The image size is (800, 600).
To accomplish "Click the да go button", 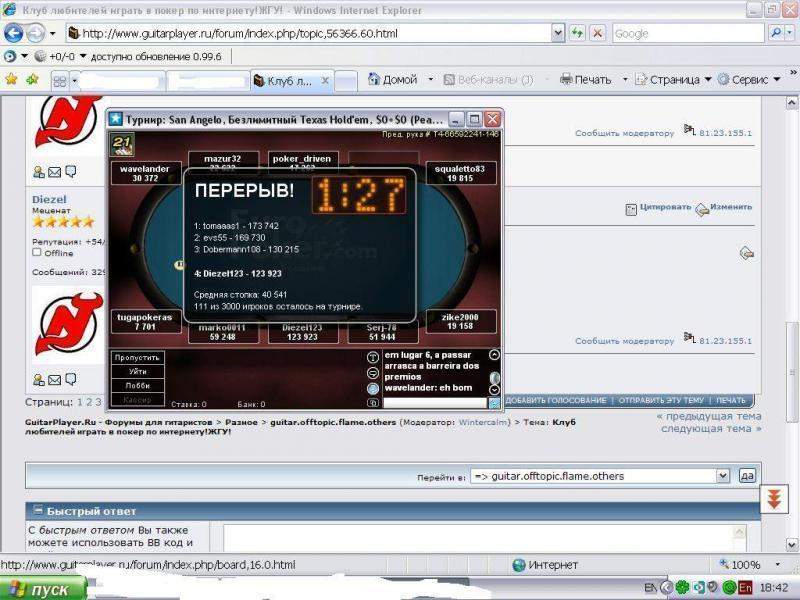I will click(x=746, y=476).
